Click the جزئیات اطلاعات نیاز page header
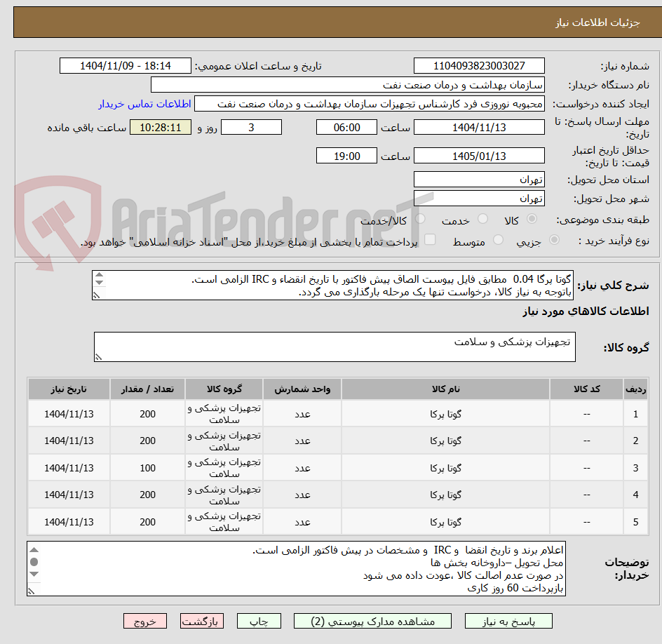Viewport: 662px width, 644px height. click(x=597, y=22)
